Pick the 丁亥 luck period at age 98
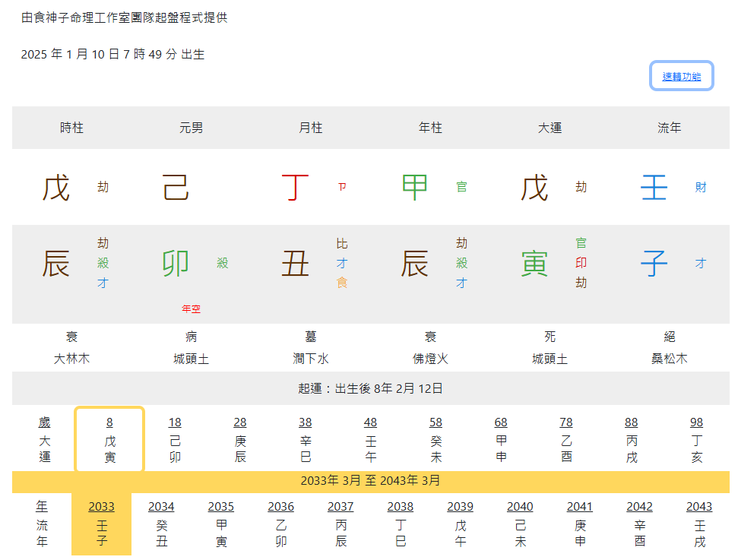The image size is (738, 560). [696, 440]
